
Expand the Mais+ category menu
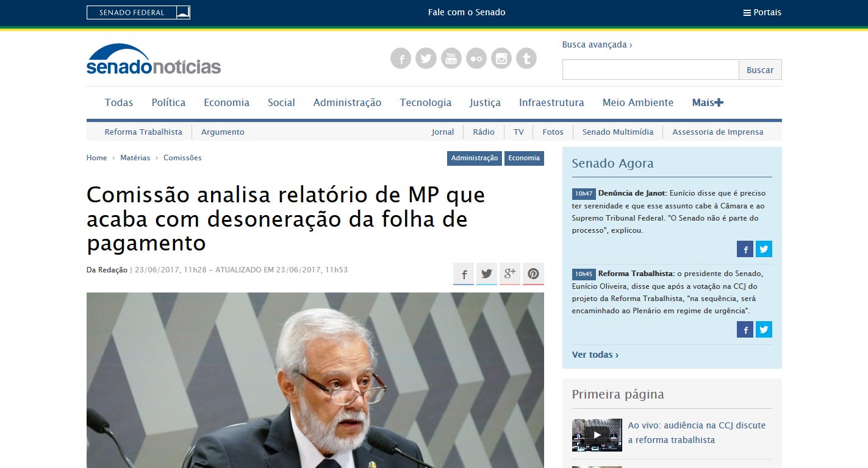(708, 102)
